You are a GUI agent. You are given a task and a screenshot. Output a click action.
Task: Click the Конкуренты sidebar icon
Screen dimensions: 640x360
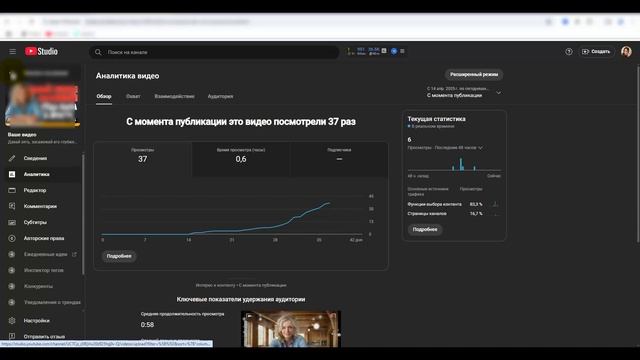pos(12,286)
